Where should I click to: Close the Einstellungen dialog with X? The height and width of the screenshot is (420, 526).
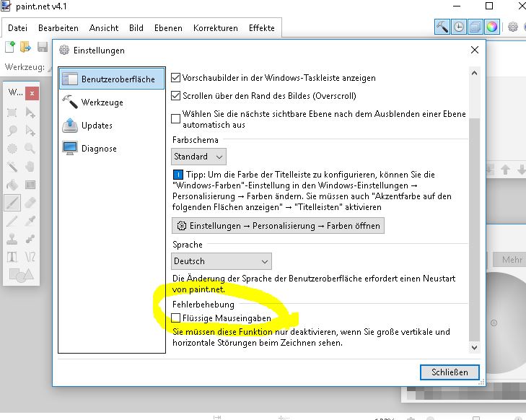[x=474, y=50]
